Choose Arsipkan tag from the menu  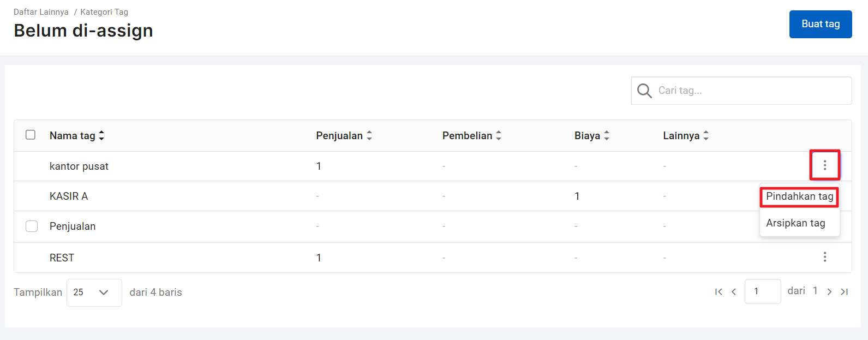(795, 223)
